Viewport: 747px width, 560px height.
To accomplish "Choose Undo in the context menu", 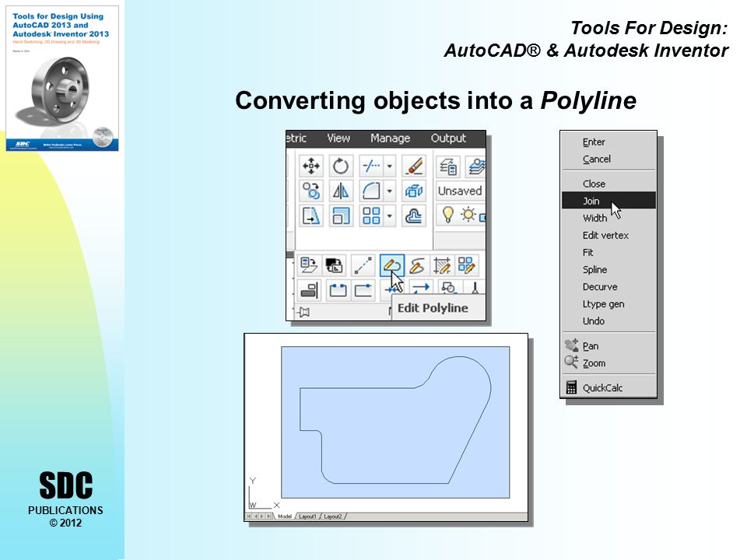I will coord(608,321).
